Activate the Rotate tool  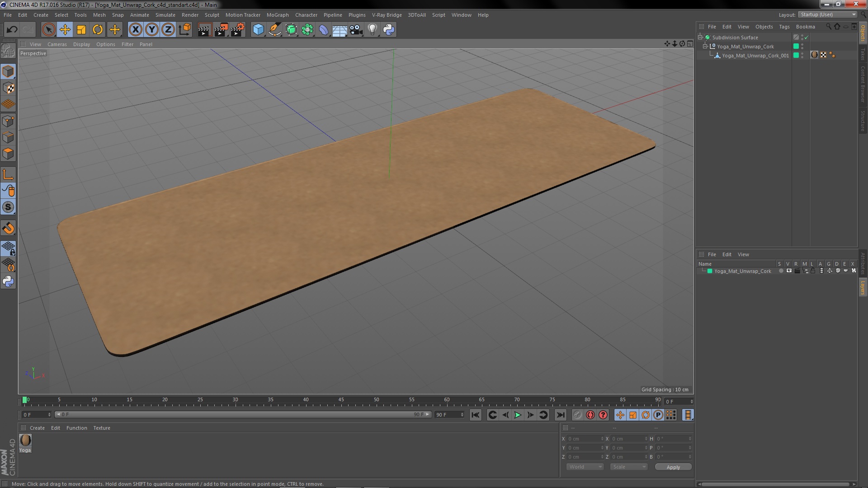(98, 30)
